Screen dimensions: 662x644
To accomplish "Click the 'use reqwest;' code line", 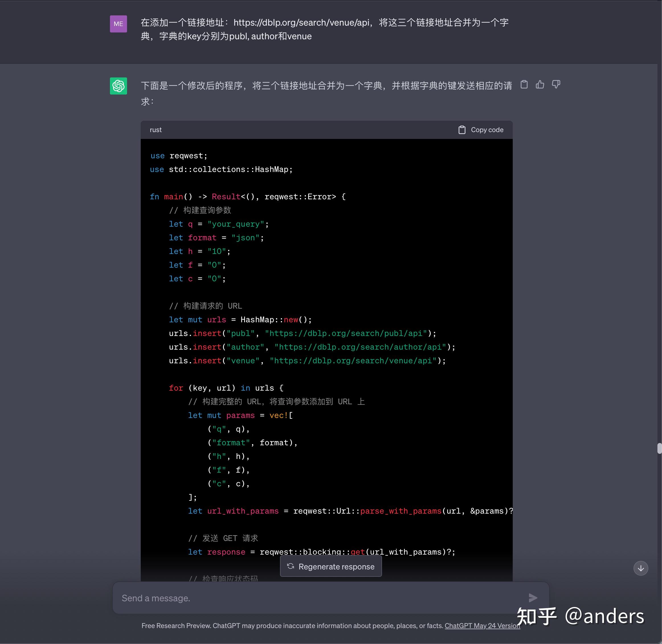I will pos(179,155).
